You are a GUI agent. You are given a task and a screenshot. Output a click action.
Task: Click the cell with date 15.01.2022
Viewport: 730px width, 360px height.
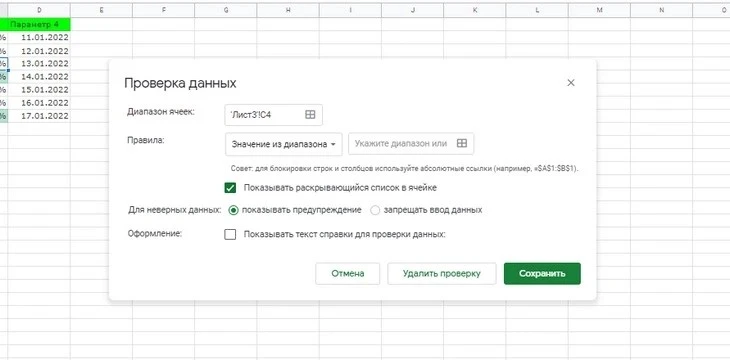tap(39, 89)
